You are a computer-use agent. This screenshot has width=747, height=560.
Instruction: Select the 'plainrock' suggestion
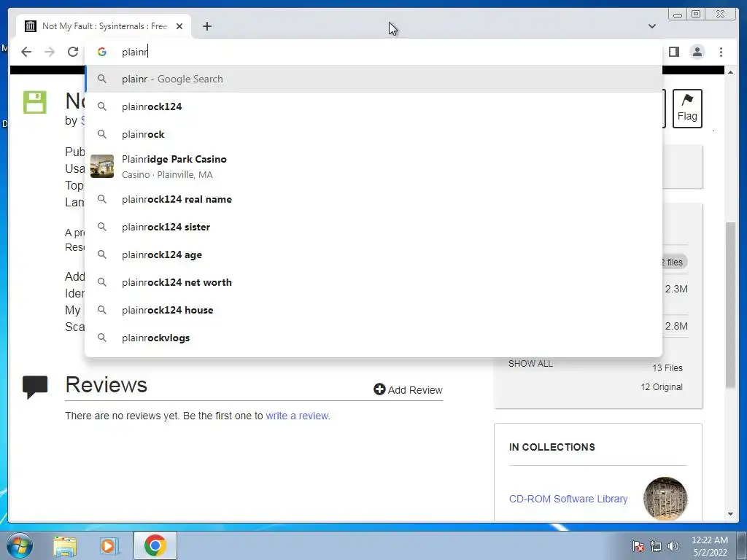click(373, 134)
